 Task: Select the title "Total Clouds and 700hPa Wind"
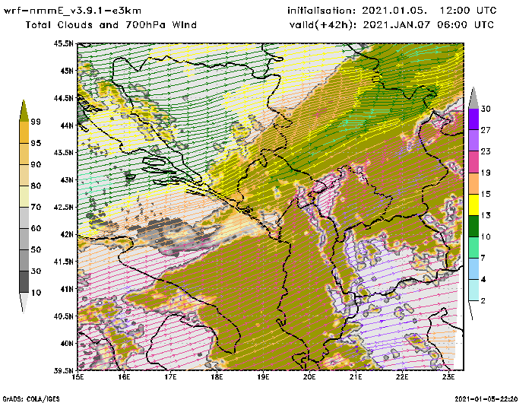111,25
